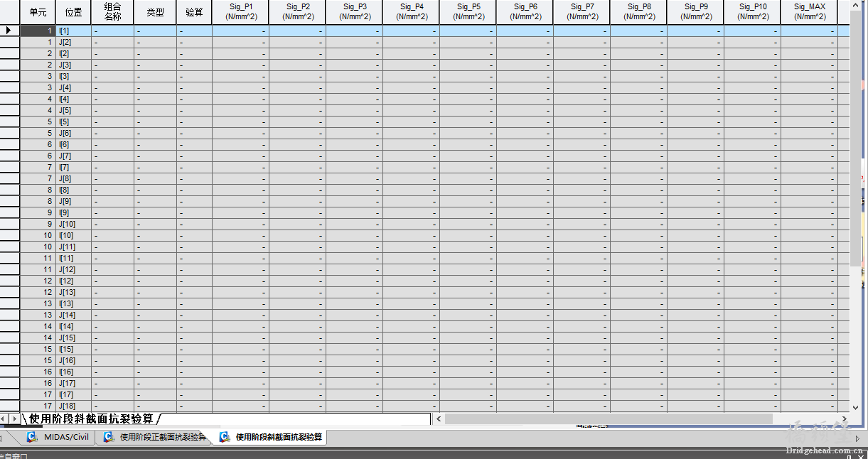This screenshot has height=459, width=868.
Task: Select the I[14] position cell
Action: [x=73, y=326]
